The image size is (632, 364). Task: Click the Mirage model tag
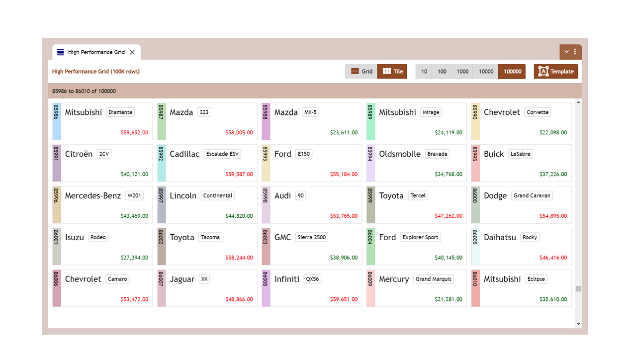coord(431,112)
